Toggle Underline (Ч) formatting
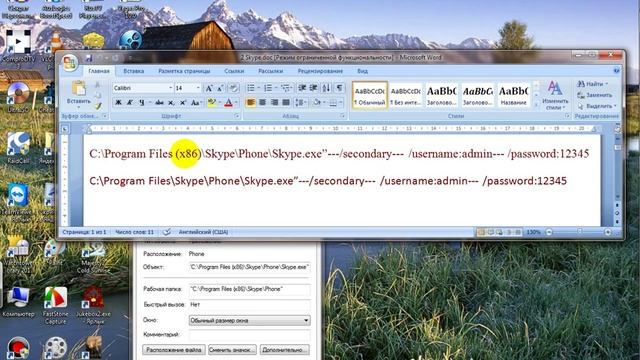Screen dimensions: 640x360 [142, 102]
